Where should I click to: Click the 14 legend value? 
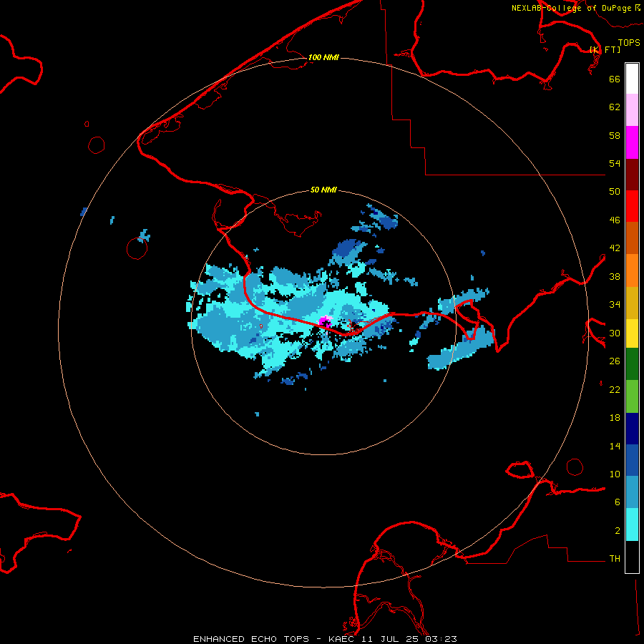[x=615, y=446]
